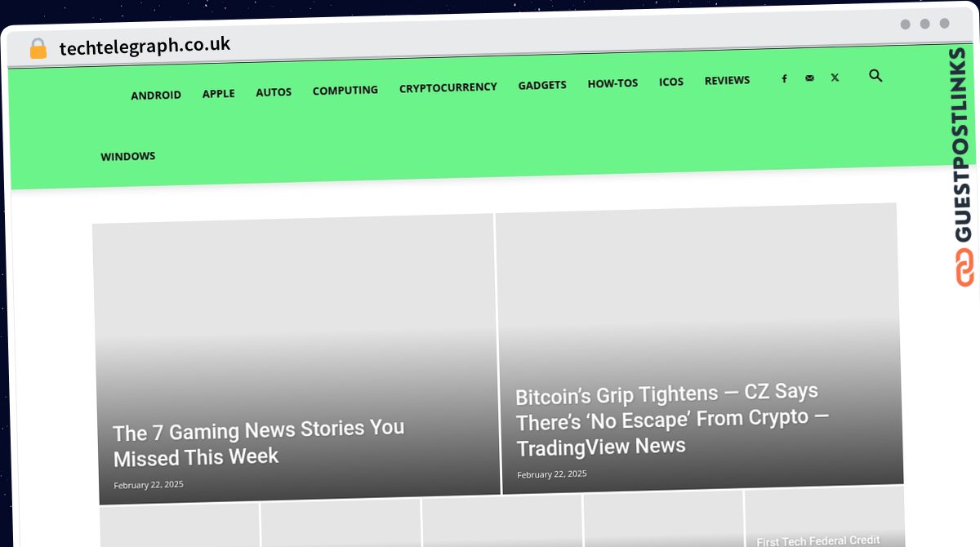The image size is (980, 547).
Task: Open the Facebook social icon
Action: point(784,78)
